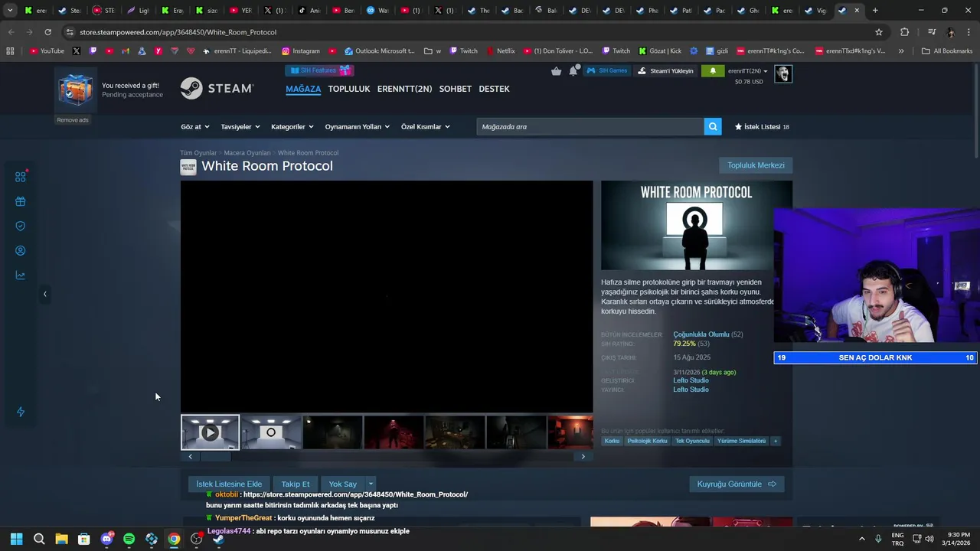This screenshot has height=551, width=980.
Task: Go to the SOHBET tab
Action: [455, 89]
